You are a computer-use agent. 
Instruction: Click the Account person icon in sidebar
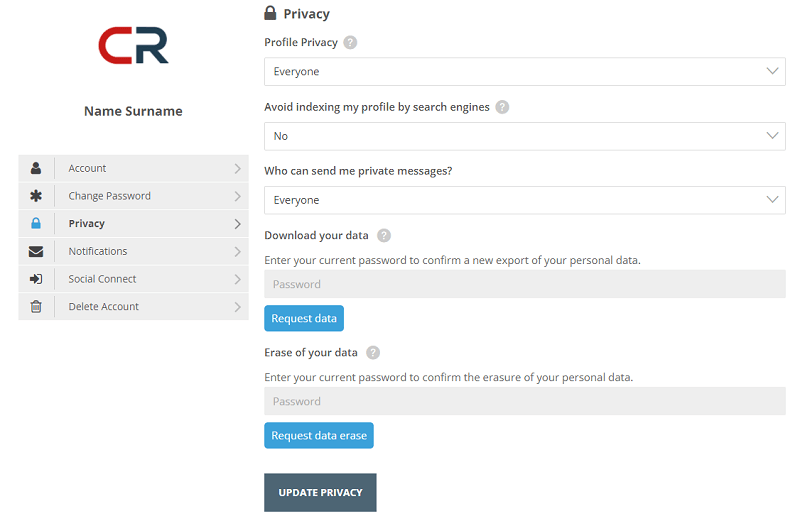pos(36,168)
